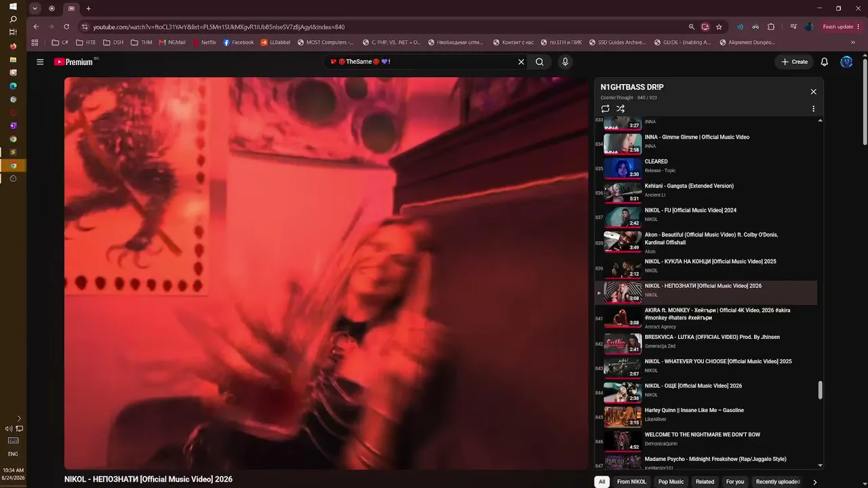Open the Windows Start button
868x488 pixels.
tap(13, 6)
